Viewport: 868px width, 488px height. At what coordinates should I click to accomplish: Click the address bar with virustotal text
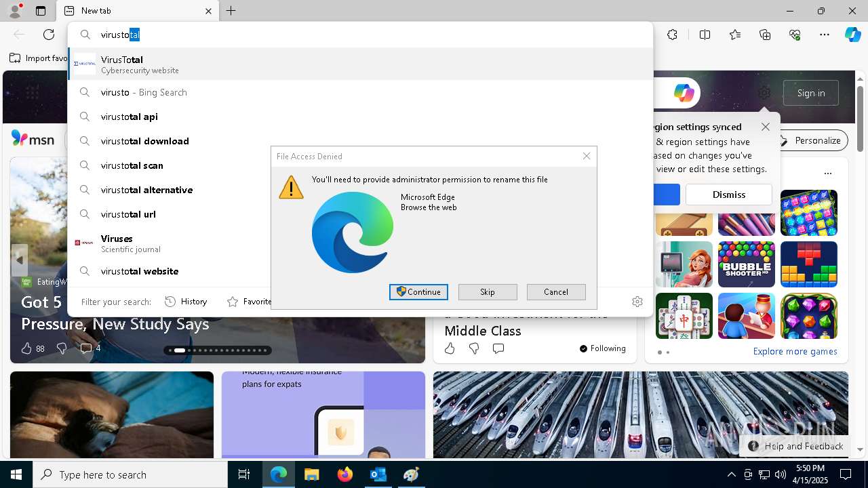point(360,35)
